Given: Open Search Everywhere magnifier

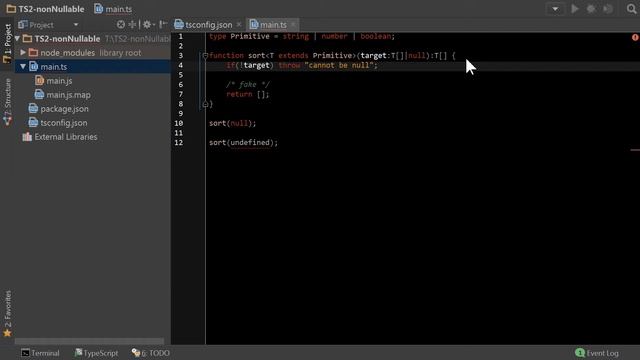Looking at the screenshot, I should (631, 9).
